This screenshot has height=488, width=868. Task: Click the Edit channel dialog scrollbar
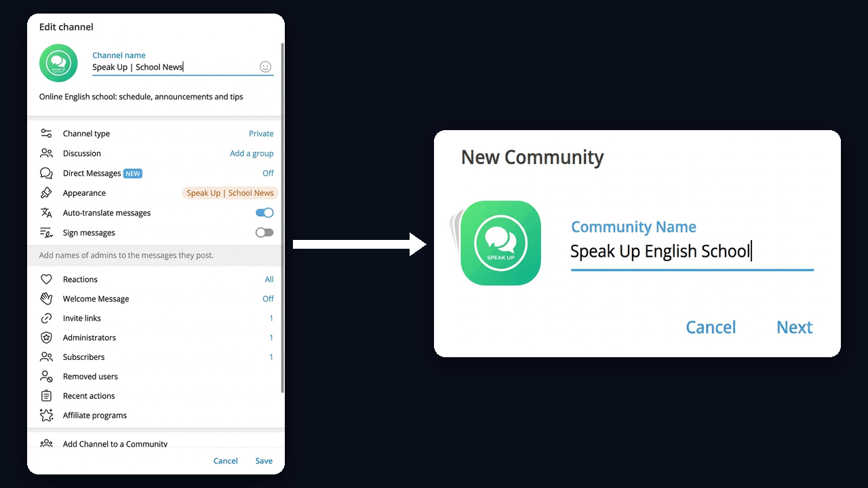(282, 217)
